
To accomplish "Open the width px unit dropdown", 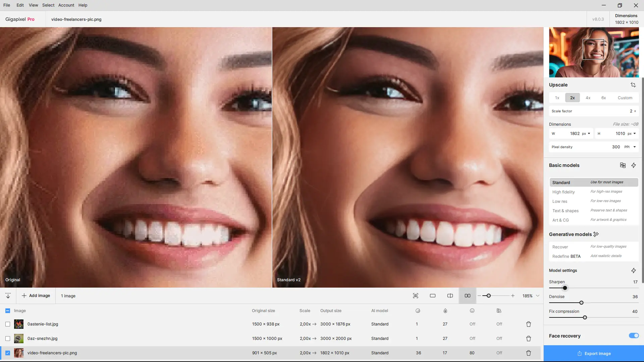I will tap(589, 133).
